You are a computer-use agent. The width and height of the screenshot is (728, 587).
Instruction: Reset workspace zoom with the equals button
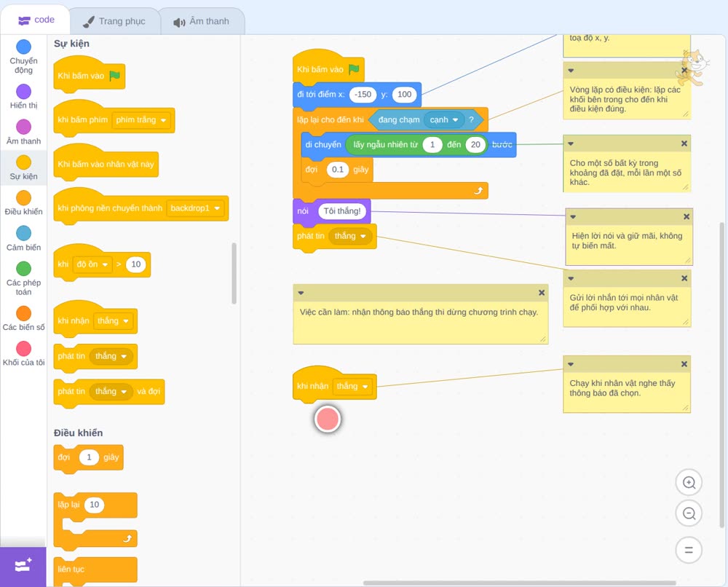coord(689,551)
